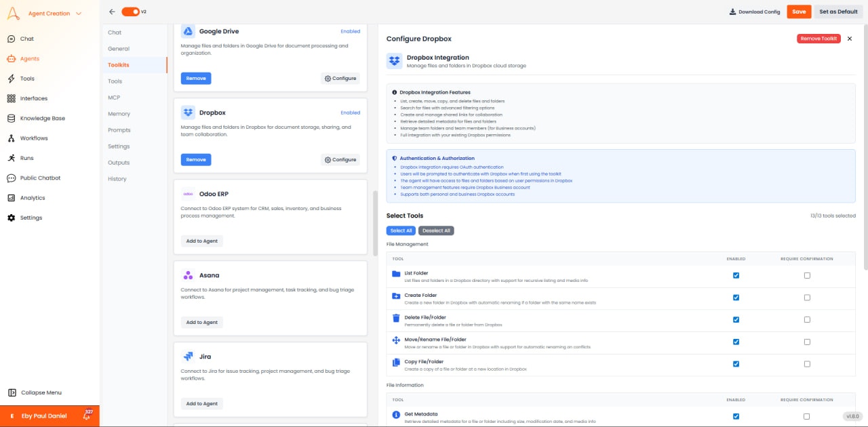Viewport: 868px width, 427px height.
Task: Disable the List Folder enabled checkbox
Action: (x=736, y=275)
